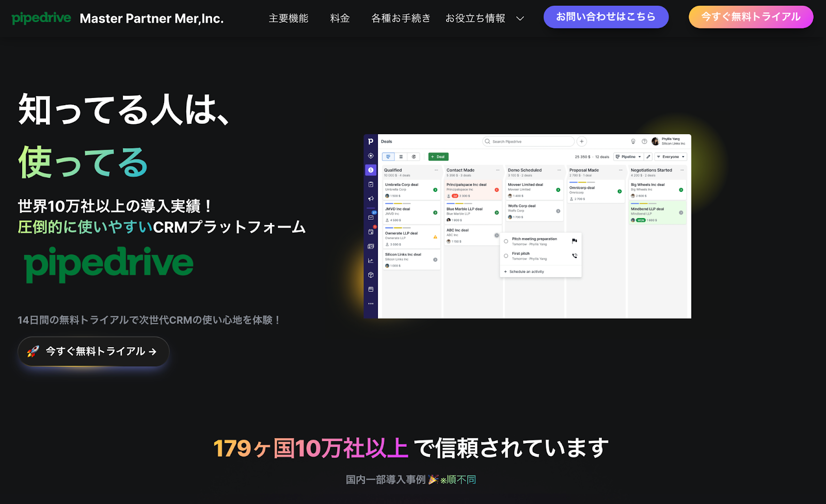Click the three-dot More icon in the sidebar
This screenshot has width=826, height=504.
click(x=371, y=303)
